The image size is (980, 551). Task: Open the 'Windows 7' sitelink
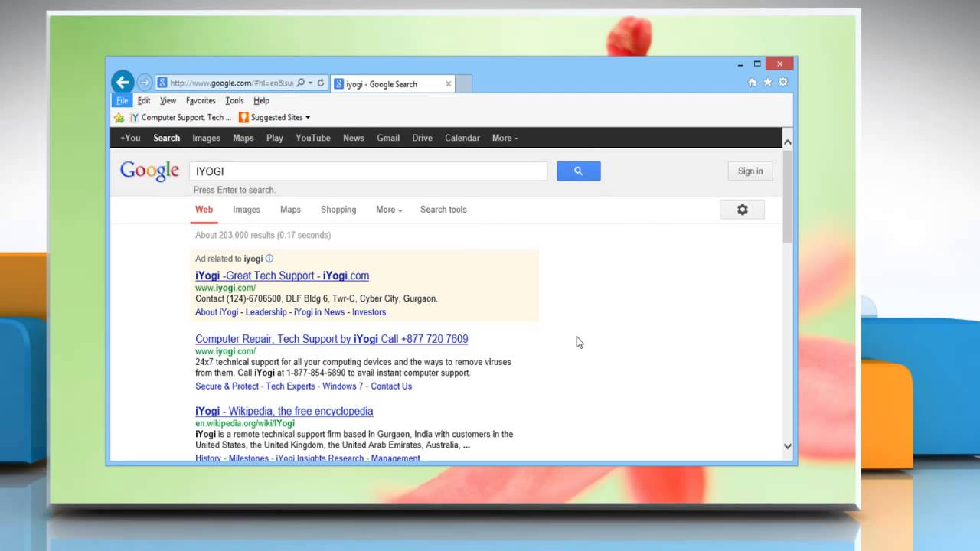tap(343, 386)
